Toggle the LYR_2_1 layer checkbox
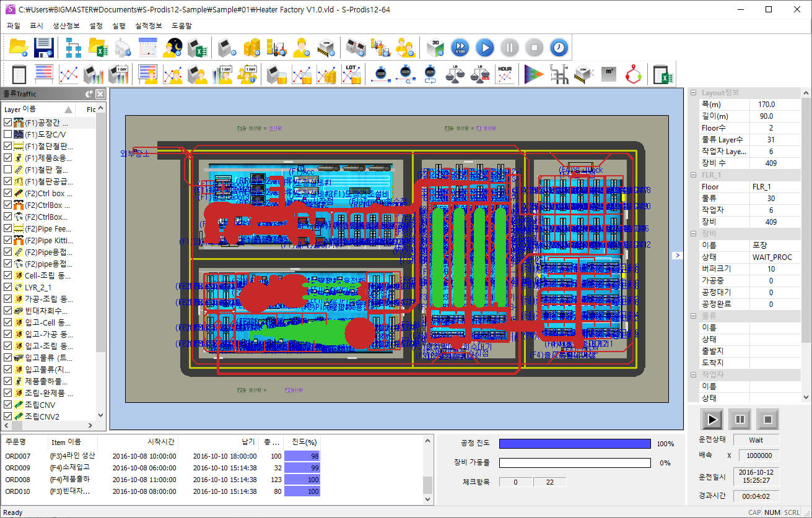This screenshot has width=812, height=518. coord(8,287)
